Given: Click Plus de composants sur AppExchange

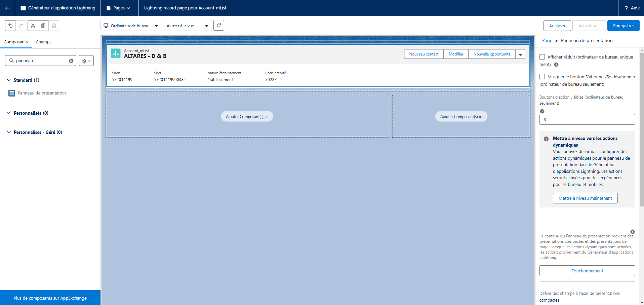Looking at the screenshot, I should (x=50, y=298).
